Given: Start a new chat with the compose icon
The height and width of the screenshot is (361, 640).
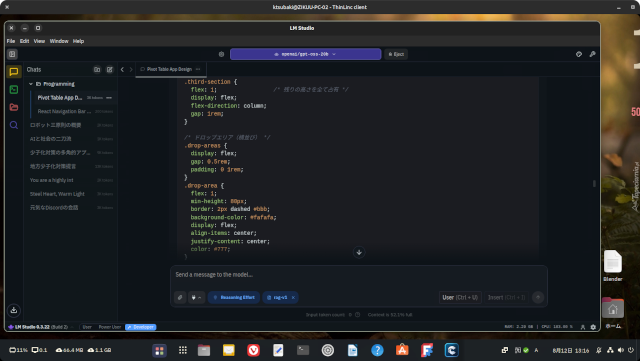Looking at the screenshot, I should point(109,69).
